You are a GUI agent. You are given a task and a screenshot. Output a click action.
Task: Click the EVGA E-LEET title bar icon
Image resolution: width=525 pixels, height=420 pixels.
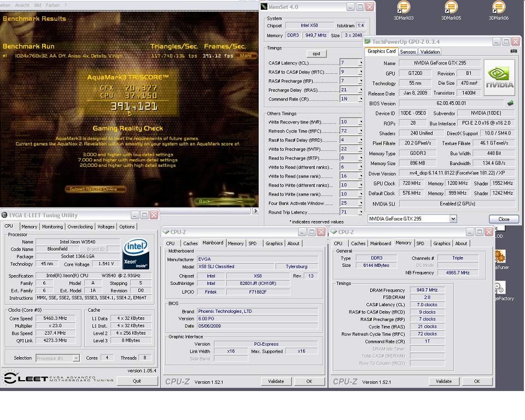click(4, 215)
